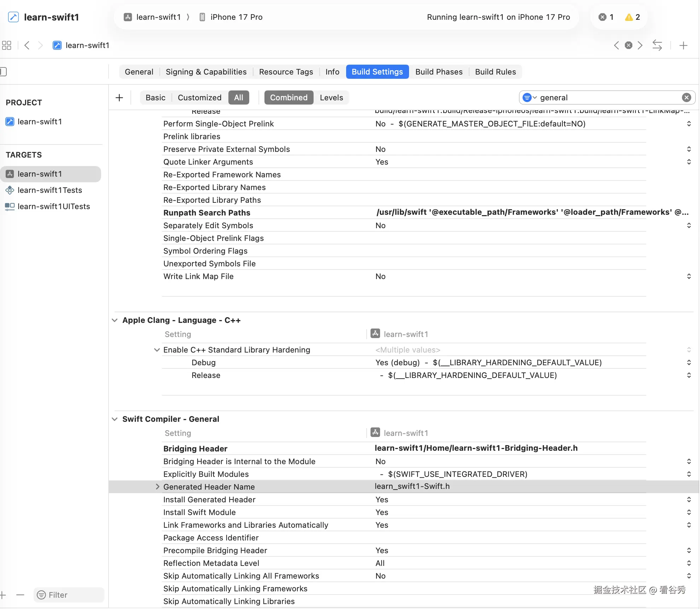Open Write Link Map File value popup
The width and height of the screenshot is (700, 609).
tap(689, 276)
